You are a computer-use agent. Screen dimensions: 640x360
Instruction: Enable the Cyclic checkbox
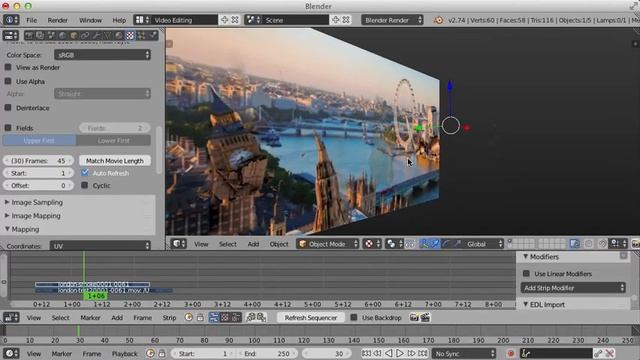click(x=85, y=185)
